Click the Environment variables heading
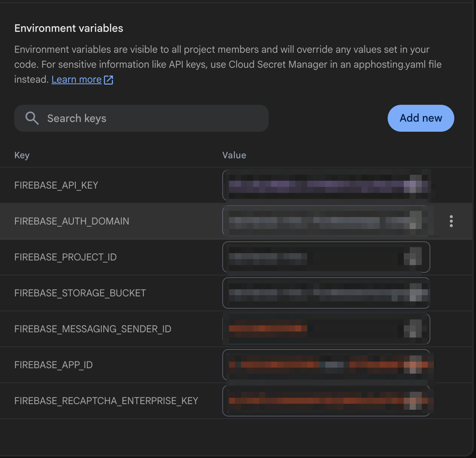Image resolution: width=476 pixels, height=458 pixels. 69,28
